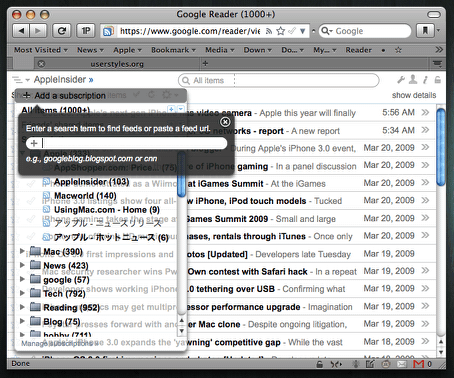This screenshot has height=378, width=454.
Task: Open the navigation menu left of AppleInsider
Action: coord(21,80)
